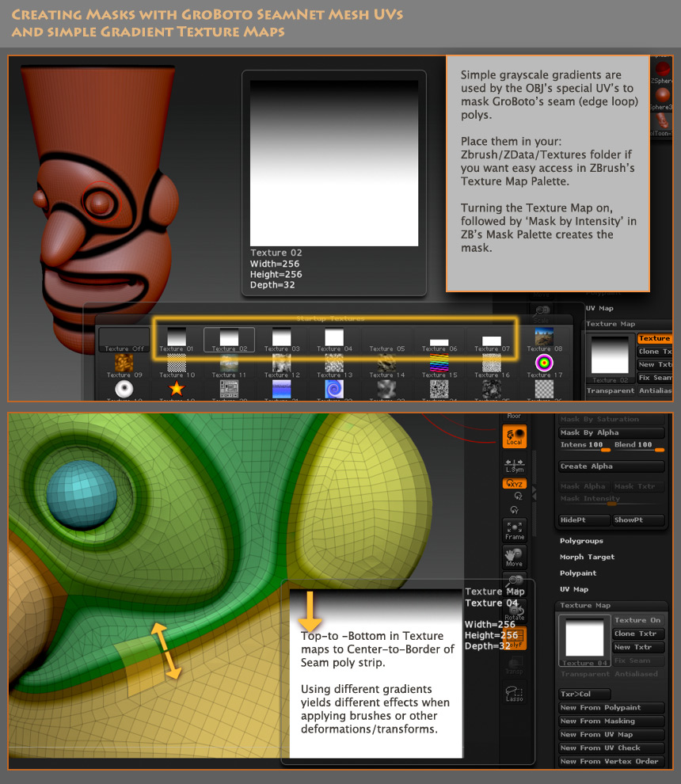Adjust the Mask Intensity slider
The width and height of the screenshot is (681, 784).
[611, 499]
